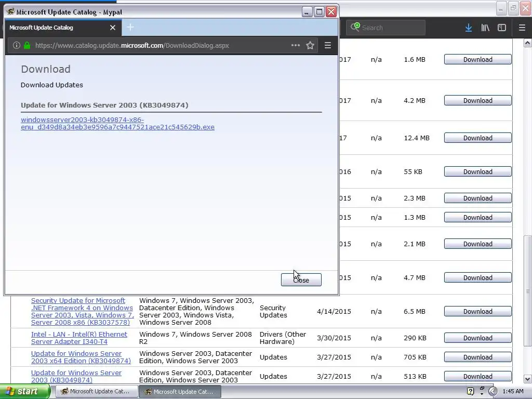Click the page scrollbar up arrow
This screenshot has width=532, height=399.
pos(527,43)
